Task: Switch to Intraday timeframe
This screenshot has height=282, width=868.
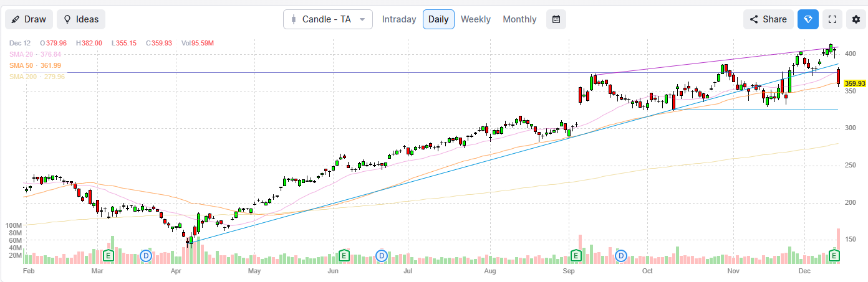Action: click(398, 19)
